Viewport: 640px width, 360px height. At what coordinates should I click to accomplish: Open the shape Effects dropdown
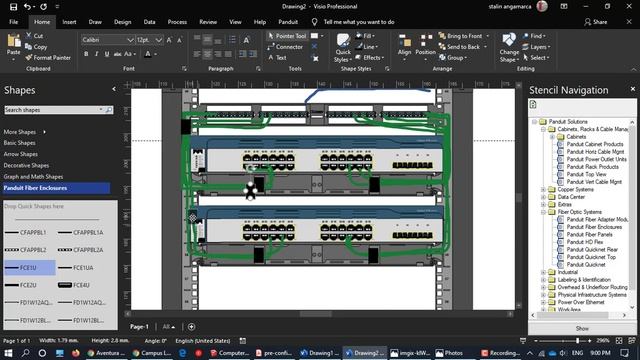(370, 58)
